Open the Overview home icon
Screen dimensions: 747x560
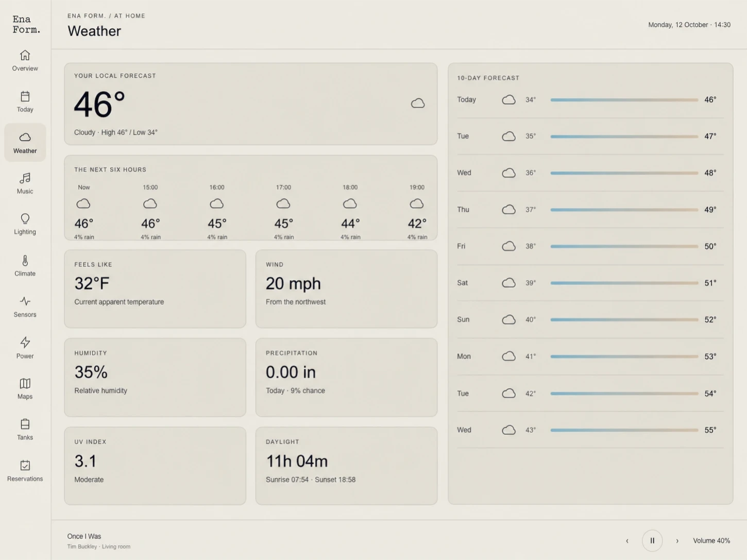click(x=25, y=55)
